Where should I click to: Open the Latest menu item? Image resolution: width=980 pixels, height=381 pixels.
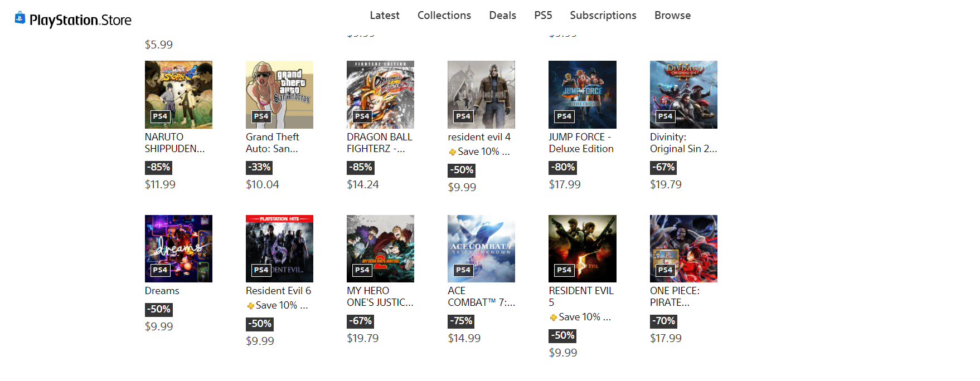[385, 16]
